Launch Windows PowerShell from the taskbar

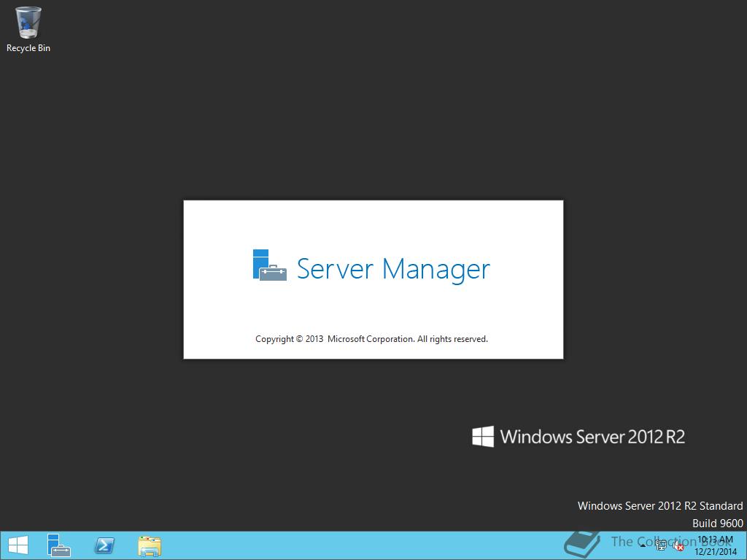click(x=104, y=545)
